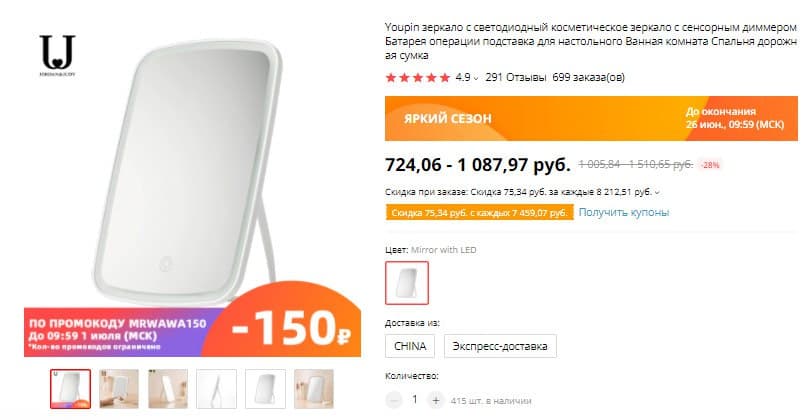
Task: Click the Jordan&Judy brand logo
Action: point(58,56)
